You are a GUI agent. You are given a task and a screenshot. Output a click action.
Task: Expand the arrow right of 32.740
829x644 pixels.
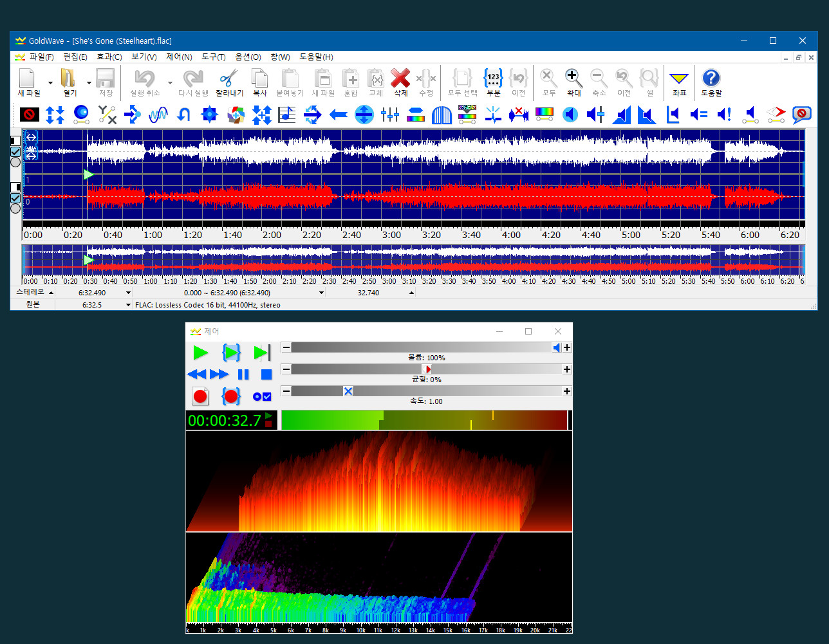pos(412,293)
